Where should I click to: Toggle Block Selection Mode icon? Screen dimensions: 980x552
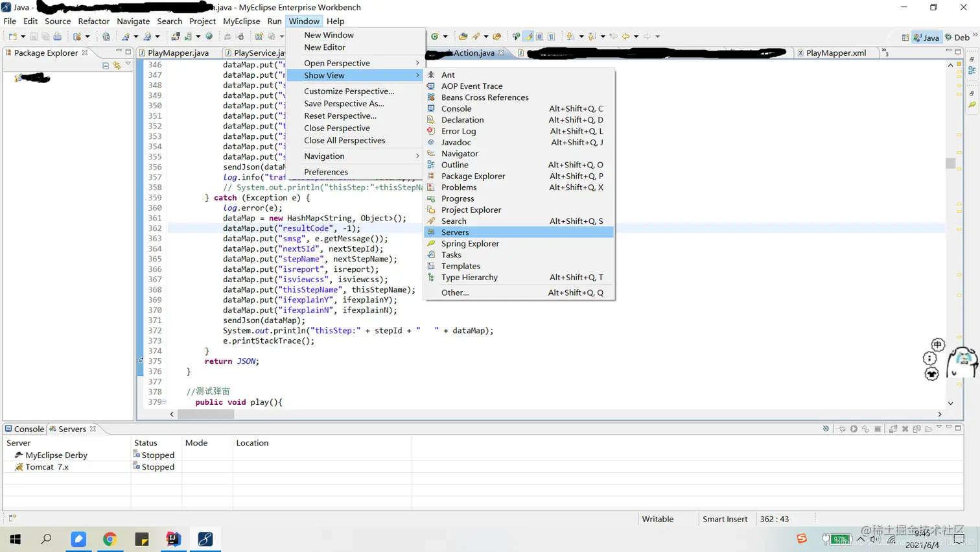pyautogui.click(x=539, y=36)
